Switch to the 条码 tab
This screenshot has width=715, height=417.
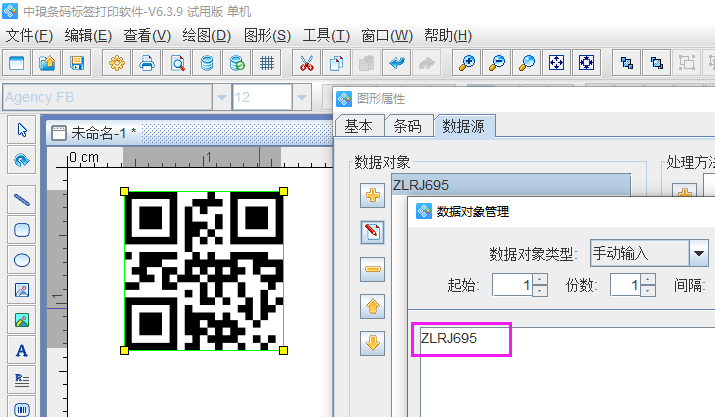(x=408, y=126)
